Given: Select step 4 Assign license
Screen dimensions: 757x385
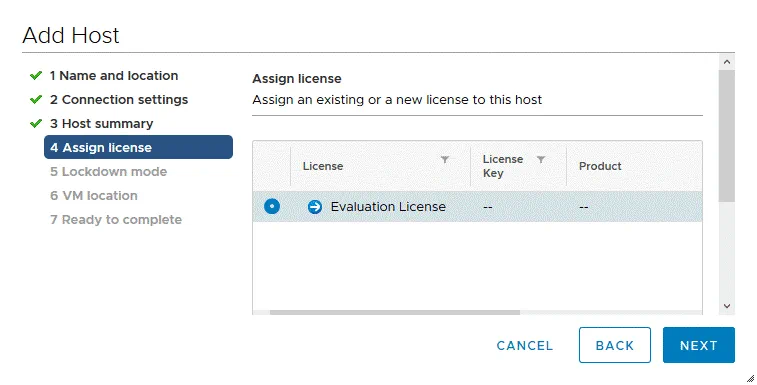Looking at the screenshot, I should click(x=138, y=147).
